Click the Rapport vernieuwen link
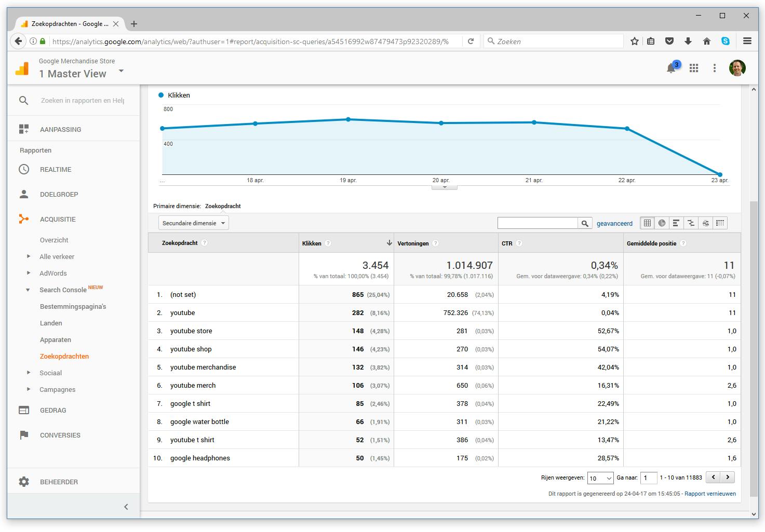This screenshot has width=765, height=532. click(x=710, y=494)
